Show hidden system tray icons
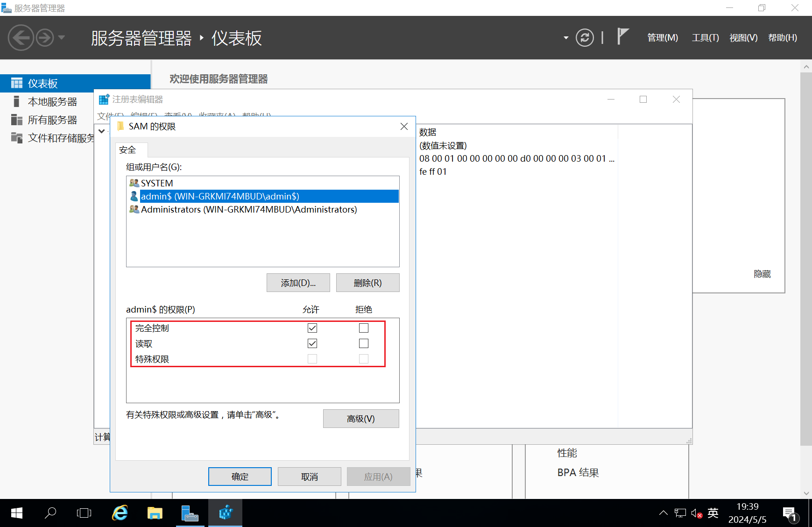Screen dimensions: 812x527 (x=663, y=513)
